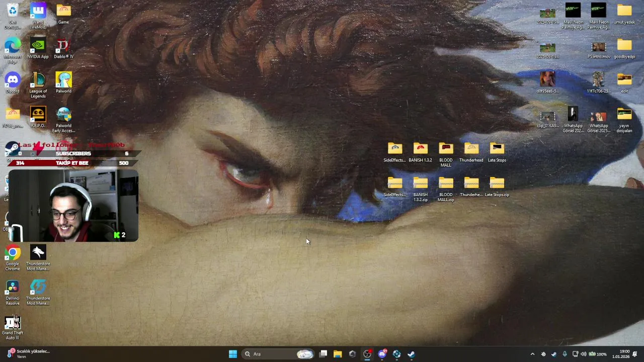
Task: Select the Discord desktop shortcut
Action: coord(13,83)
